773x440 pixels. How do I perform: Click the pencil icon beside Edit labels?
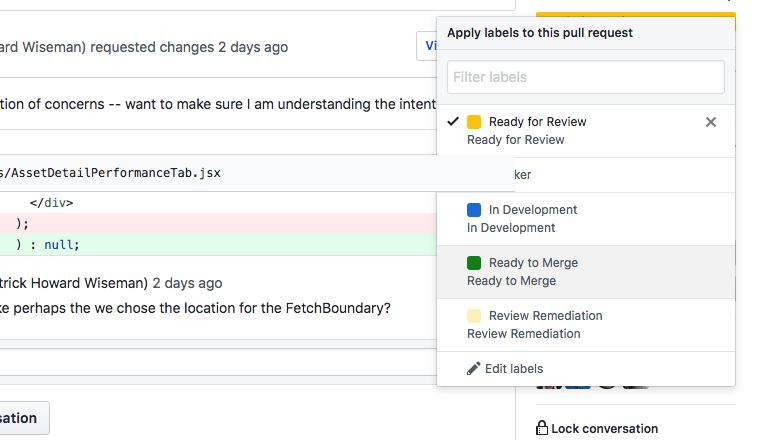(473, 369)
